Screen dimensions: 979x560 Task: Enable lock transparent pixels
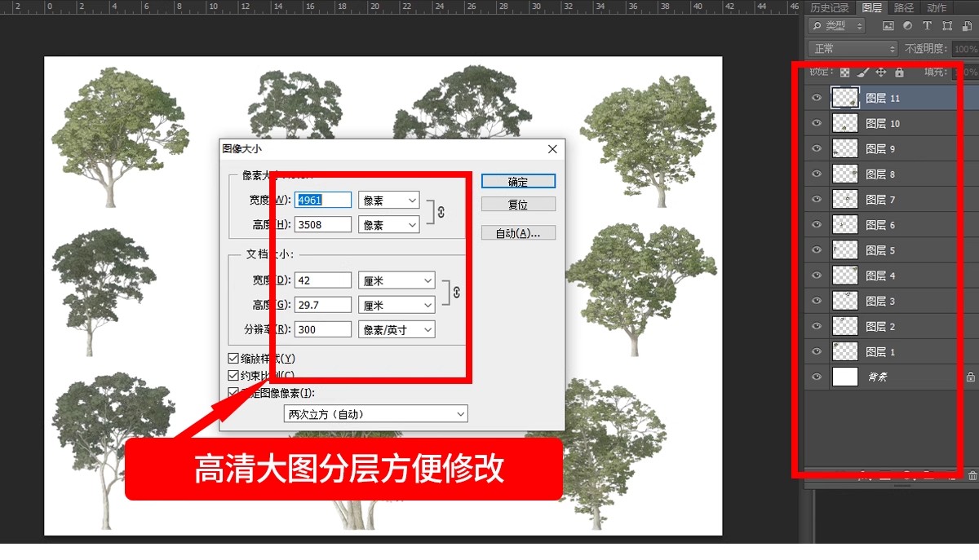click(844, 72)
